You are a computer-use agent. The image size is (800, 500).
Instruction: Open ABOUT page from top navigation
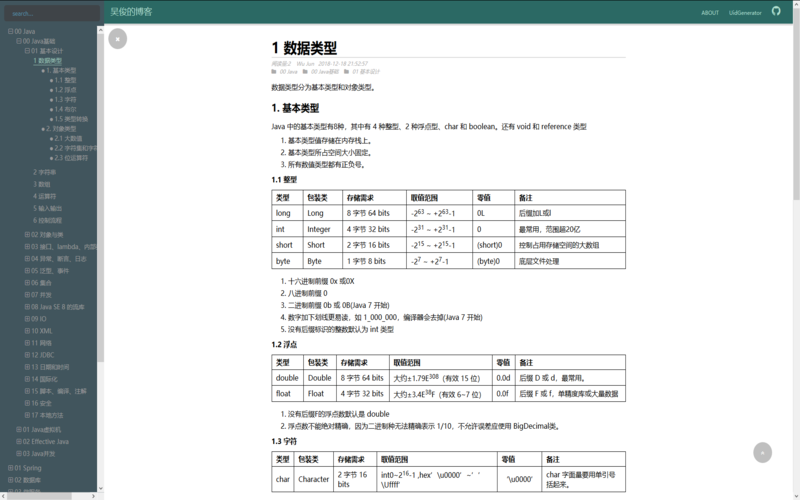pos(710,13)
